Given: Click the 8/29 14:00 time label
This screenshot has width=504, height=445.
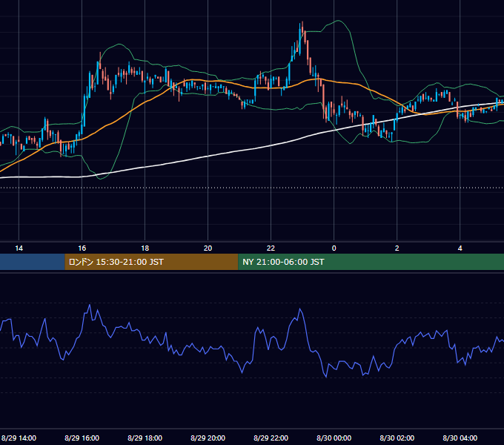Looking at the screenshot, I should tap(19, 438).
